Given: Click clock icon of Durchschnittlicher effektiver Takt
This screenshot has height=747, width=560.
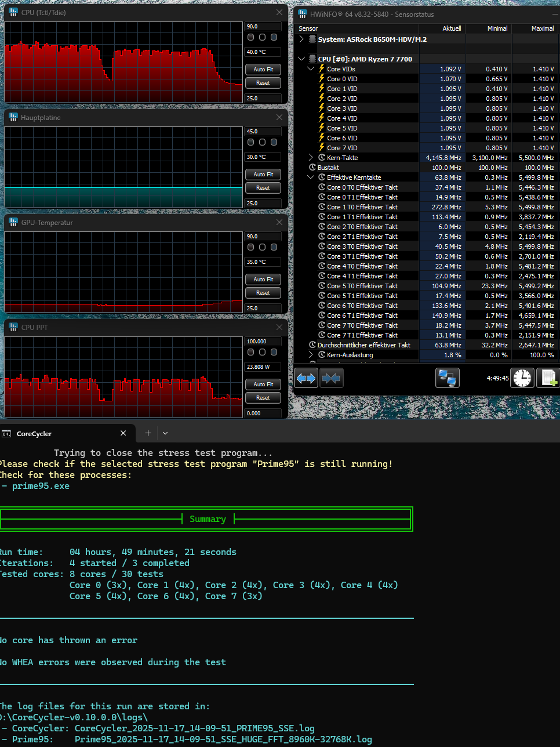Looking at the screenshot, I should coord(312,345).
